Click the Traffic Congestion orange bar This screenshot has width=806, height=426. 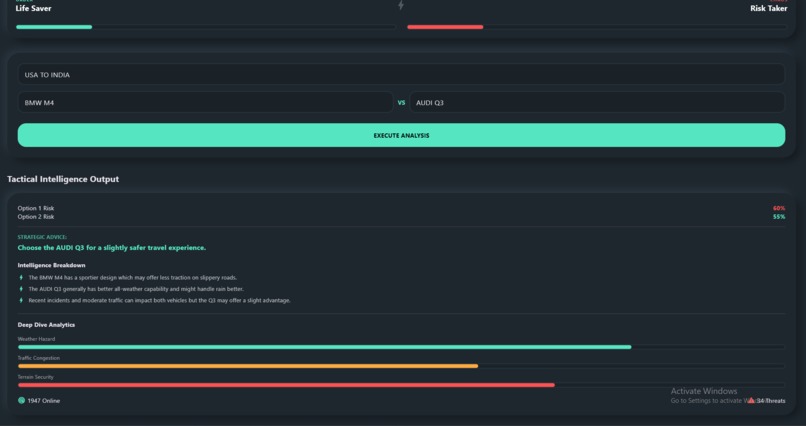tap(248, 366)
